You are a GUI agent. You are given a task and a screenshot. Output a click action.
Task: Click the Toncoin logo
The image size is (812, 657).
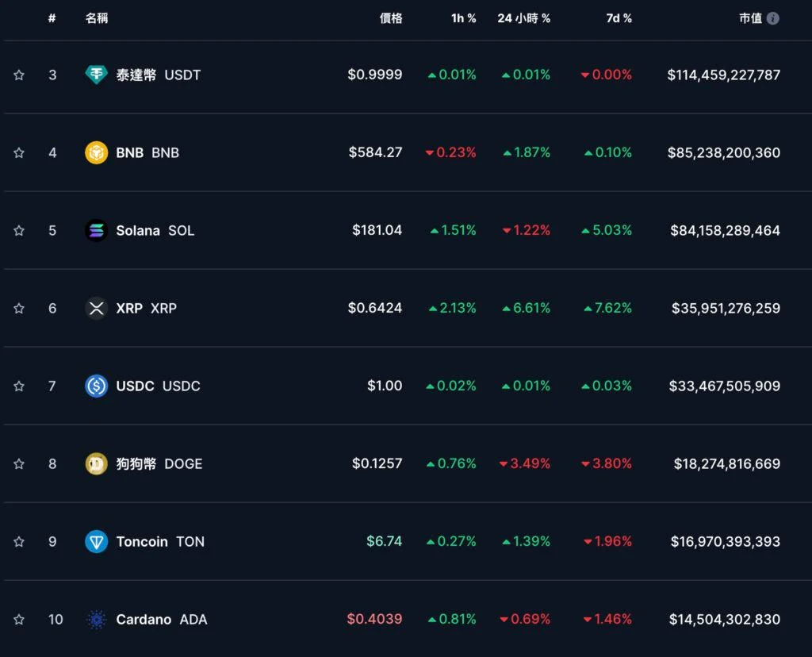click(96, 542)
